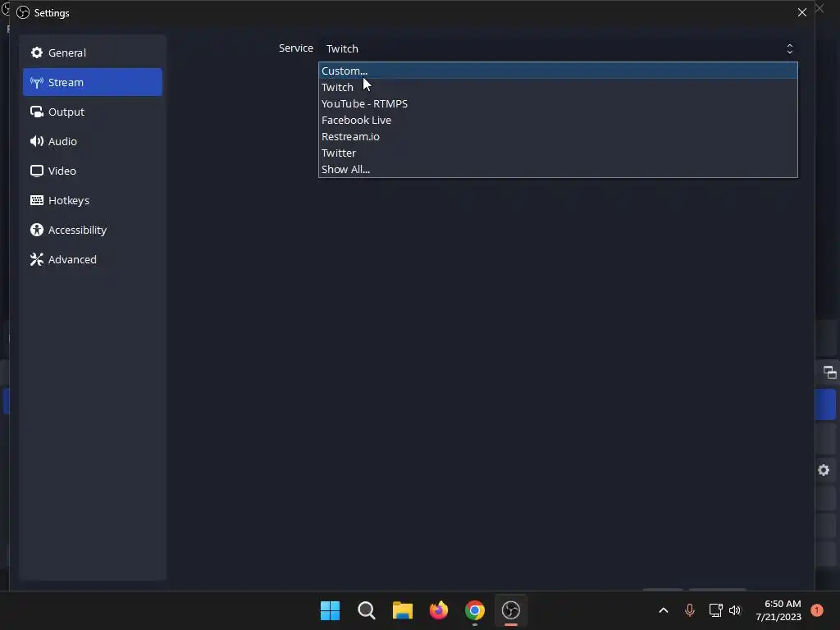Open the Hotkeys settings section

(x=92, y=200)
